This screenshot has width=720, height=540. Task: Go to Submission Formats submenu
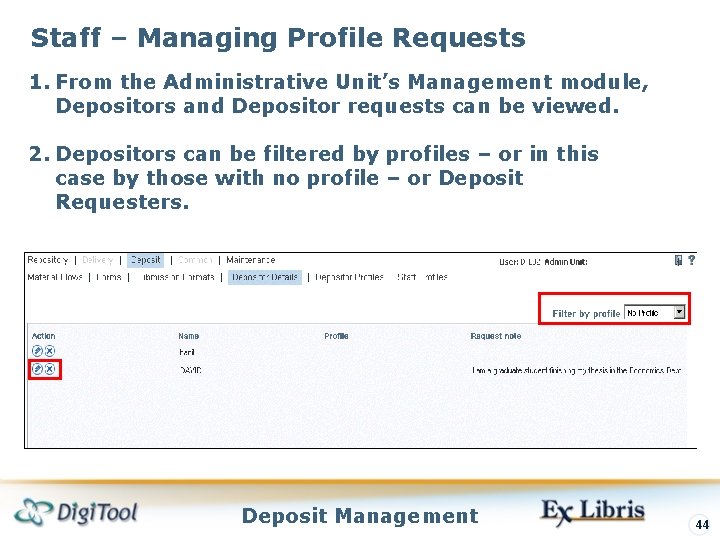click(176, 277)
